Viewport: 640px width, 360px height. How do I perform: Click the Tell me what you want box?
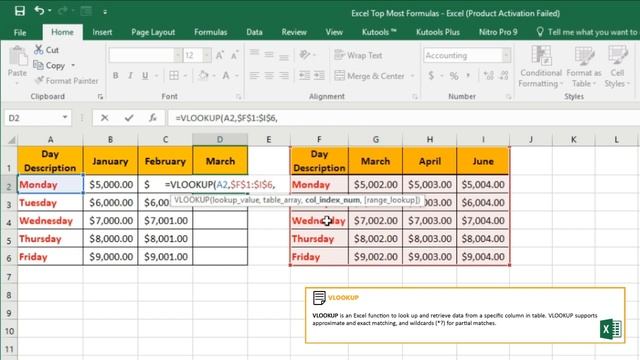click(588, 32)
